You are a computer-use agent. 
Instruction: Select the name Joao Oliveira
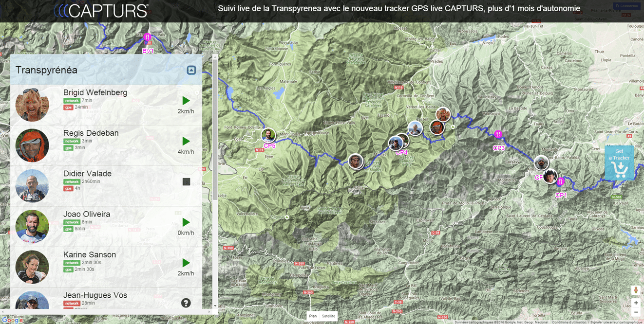tap(87, 214)
